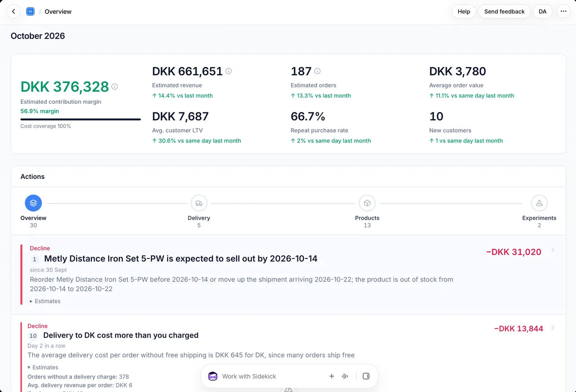
Task: Start voice input with the waveform icon
Action: pos(345,376)
